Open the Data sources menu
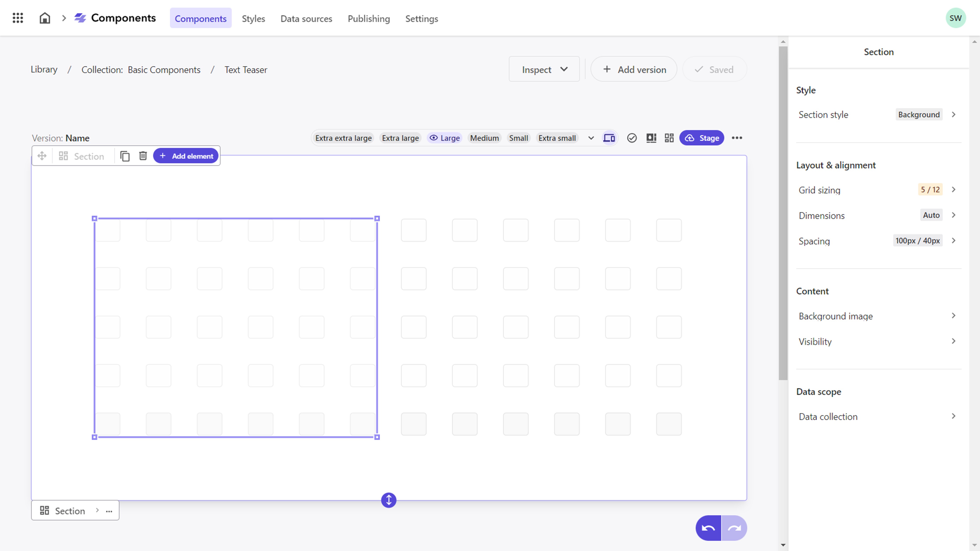The width and height of the screenshot is (980, 551). click(x=306, y=19)
